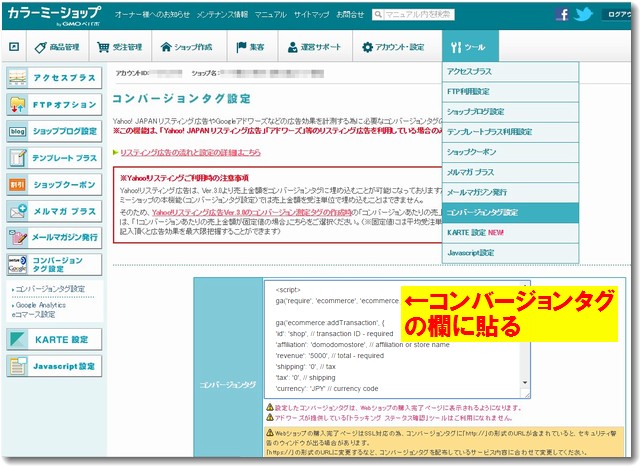Select メルマガ プラス in the ツール dropdown
Image resolution: width=640 pixels, height=466 pixels.
click(x=510, y=172)
